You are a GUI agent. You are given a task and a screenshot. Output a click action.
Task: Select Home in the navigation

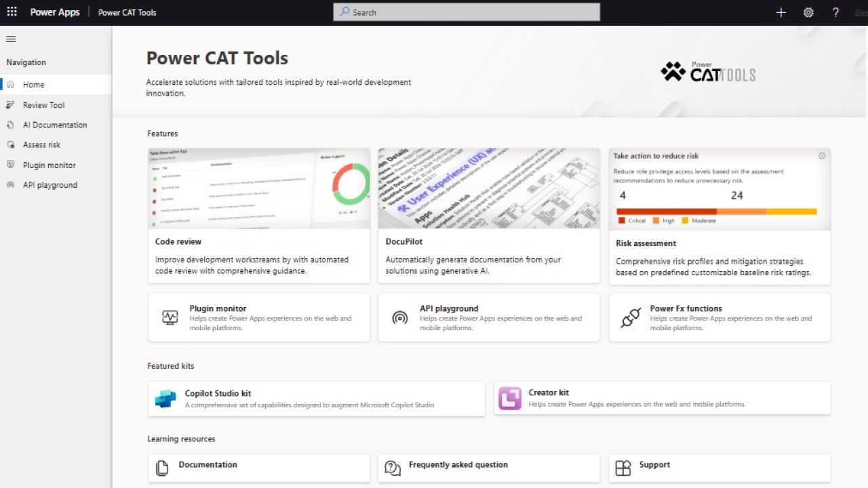coord(56,85)
